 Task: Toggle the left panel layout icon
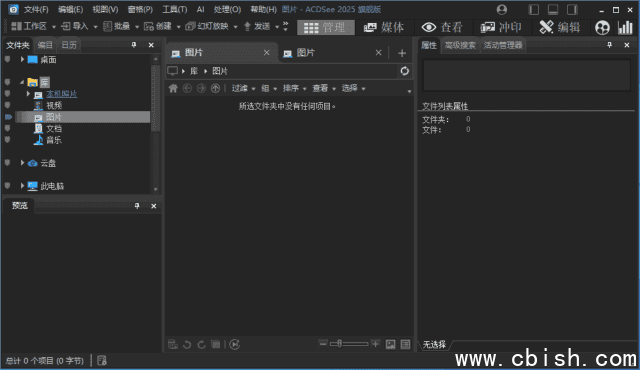coord(533,9)
